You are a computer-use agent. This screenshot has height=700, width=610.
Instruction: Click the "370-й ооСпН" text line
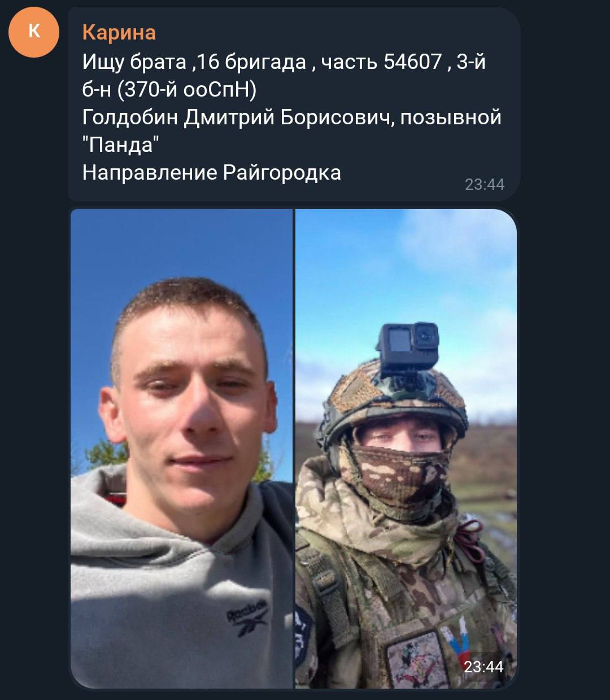click(169, 89)
